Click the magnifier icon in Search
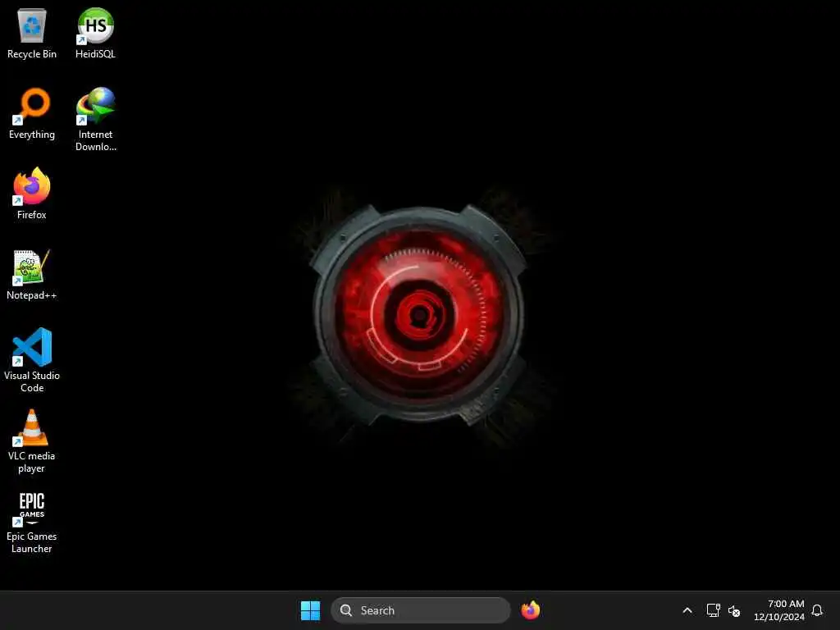Image resolution: width=840 pixels, height=630 pixels. click(x=346, y=610)
